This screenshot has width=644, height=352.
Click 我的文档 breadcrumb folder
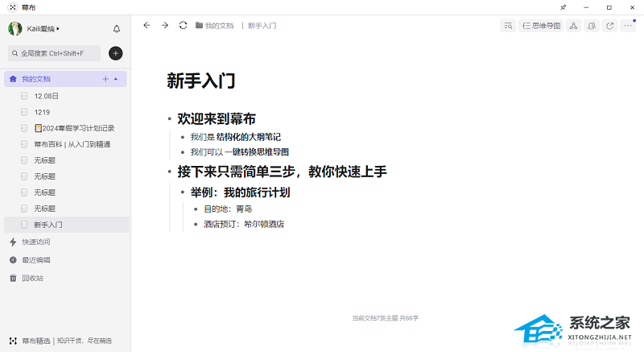coord(214,26)
